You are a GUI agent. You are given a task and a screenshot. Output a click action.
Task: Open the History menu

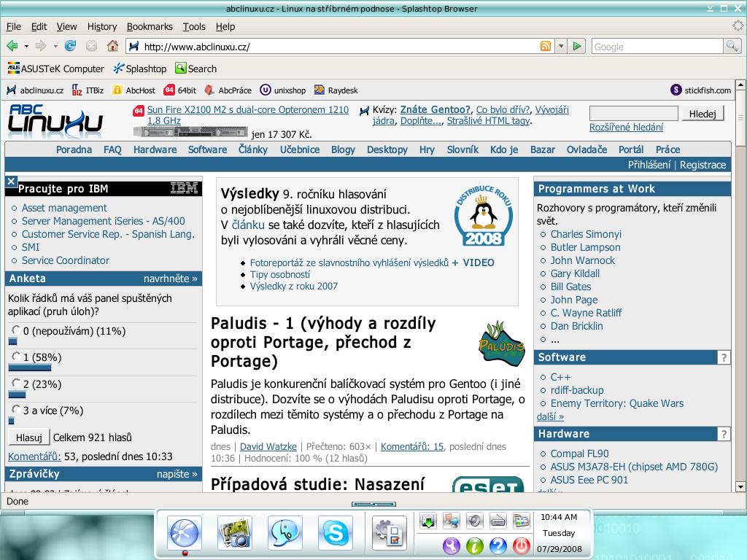point(102,27)
